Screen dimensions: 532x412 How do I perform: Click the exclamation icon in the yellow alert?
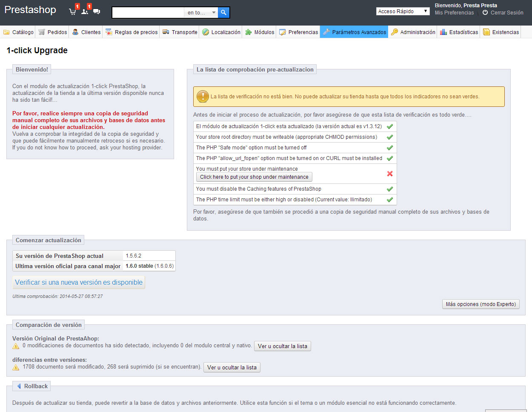tap(203, 97)
